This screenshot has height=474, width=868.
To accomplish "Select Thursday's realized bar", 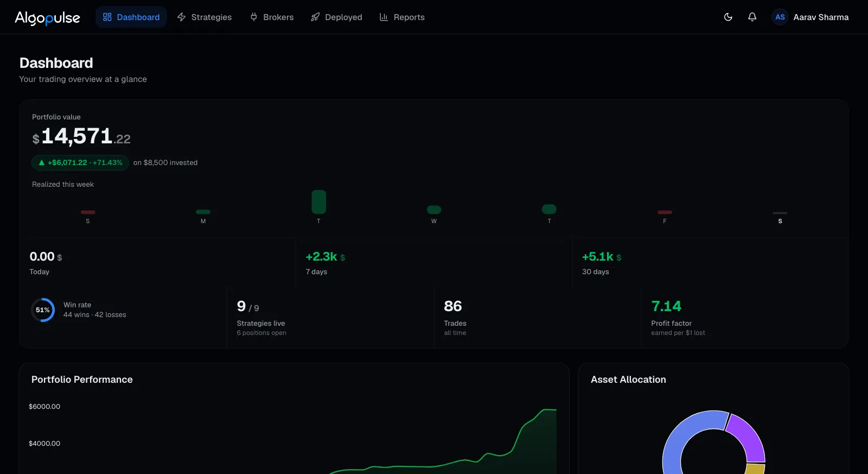I will coord(549,209).
